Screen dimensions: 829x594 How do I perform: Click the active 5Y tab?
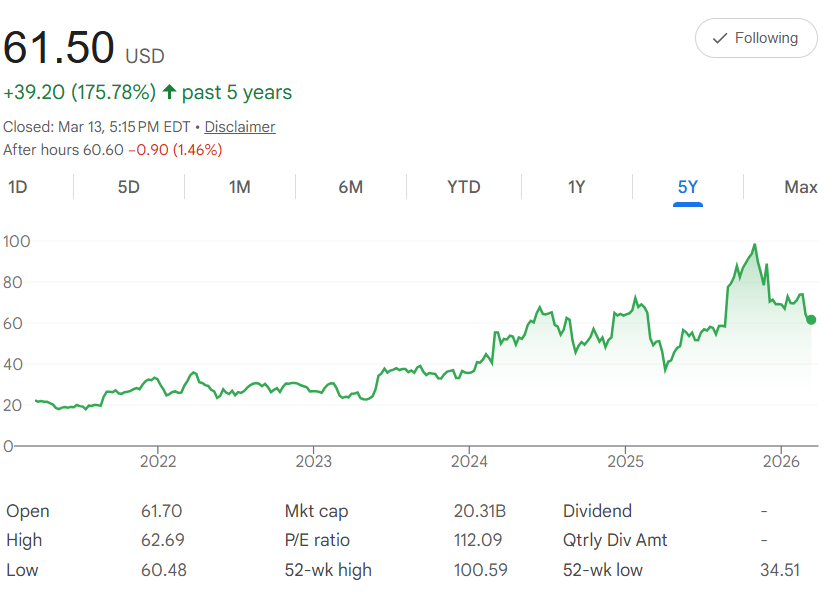click(x=688, y=187)
